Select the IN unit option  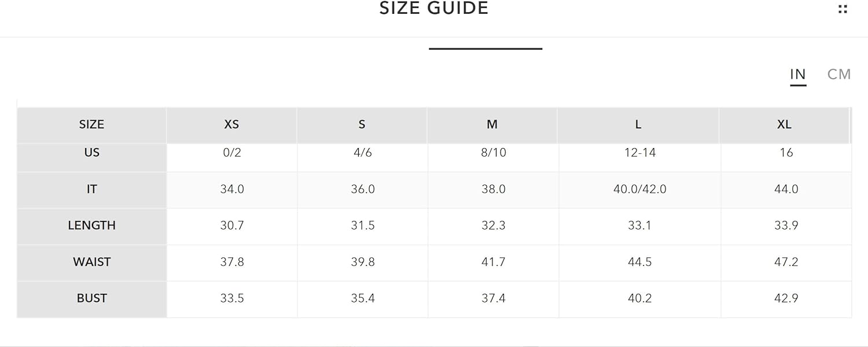[798, 74]
